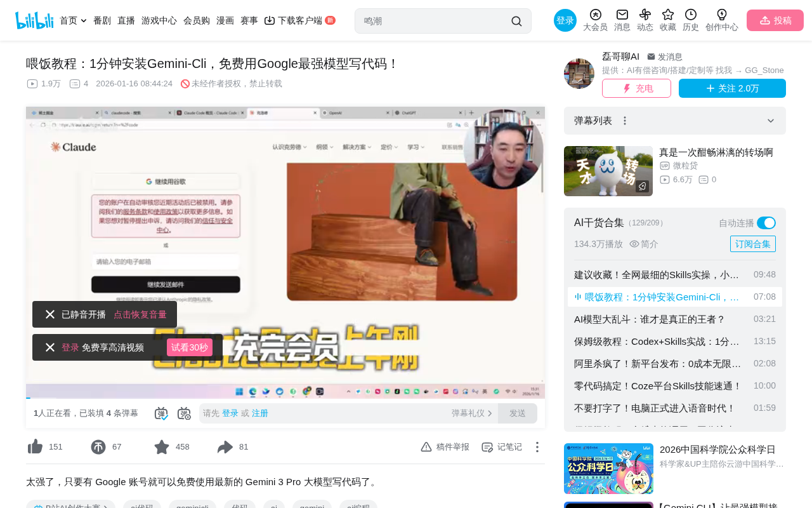Click the 注册 link in danmaku bar

click(260, 413)
